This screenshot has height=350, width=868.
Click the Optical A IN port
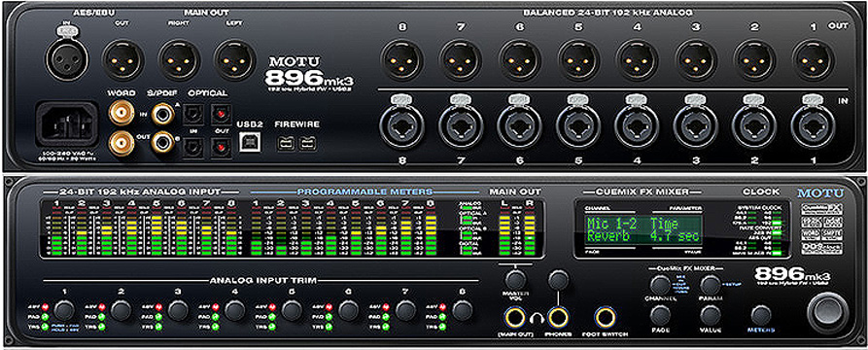[x=193, y=113]
